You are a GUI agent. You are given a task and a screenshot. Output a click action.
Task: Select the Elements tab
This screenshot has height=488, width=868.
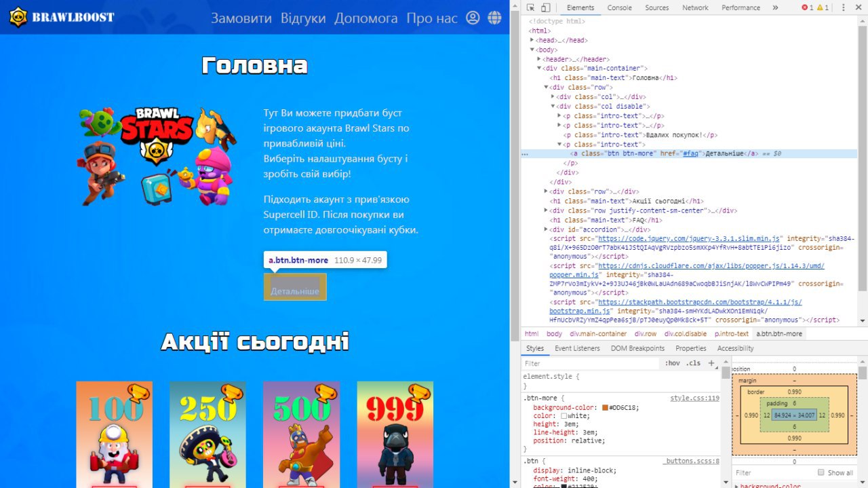point(580,7)
